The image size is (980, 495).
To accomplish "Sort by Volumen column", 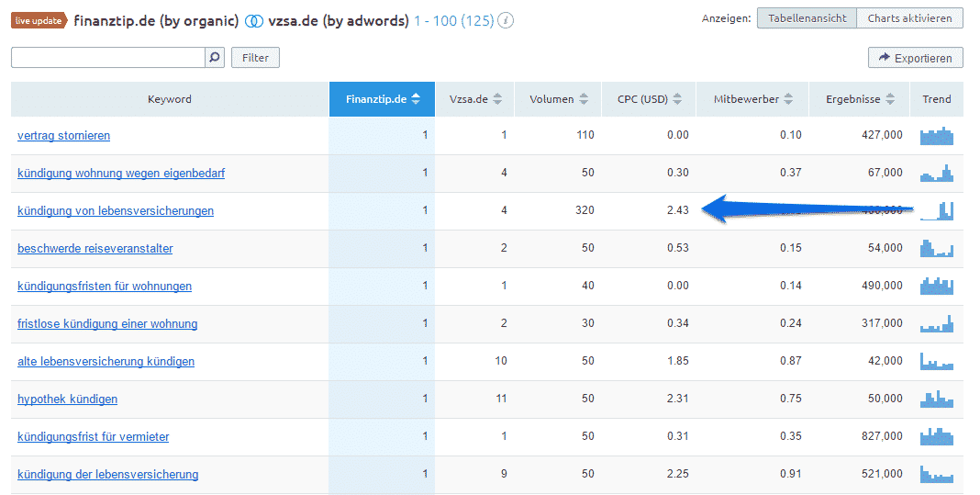I will 558,99.
